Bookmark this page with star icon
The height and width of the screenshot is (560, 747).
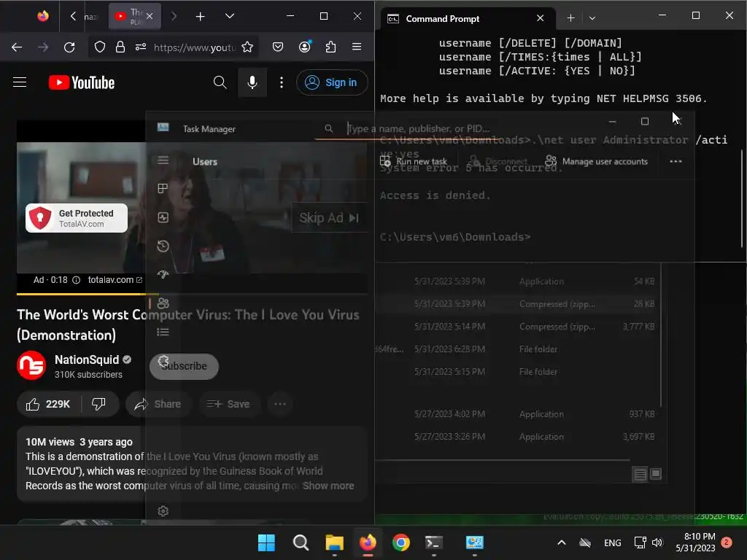point(247,47)
